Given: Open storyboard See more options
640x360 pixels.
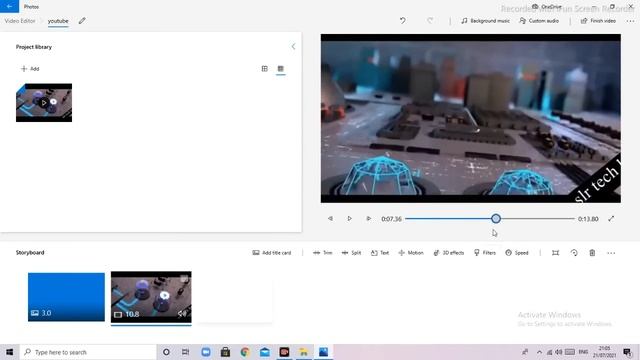Looking at the screenshot, I should 611,253.
